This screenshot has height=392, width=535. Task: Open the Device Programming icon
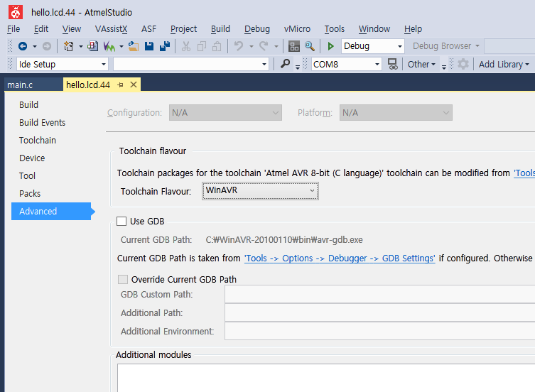coord(293,46)
